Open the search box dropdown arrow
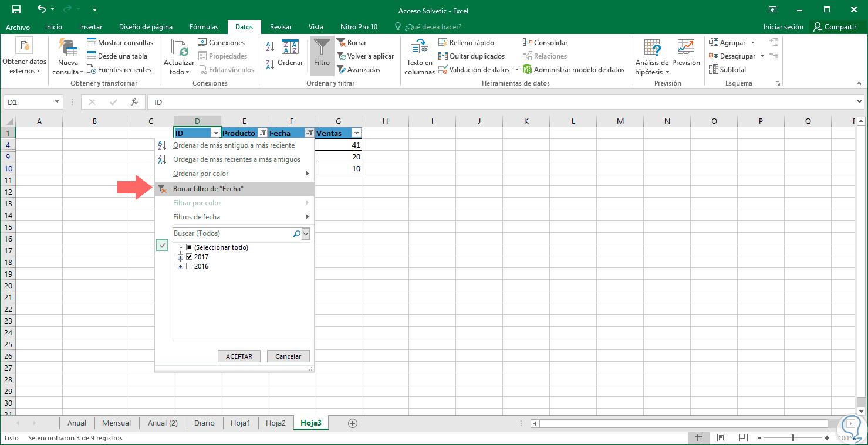The height and width of the screenshot is (445, 868). tap(306, 234)
